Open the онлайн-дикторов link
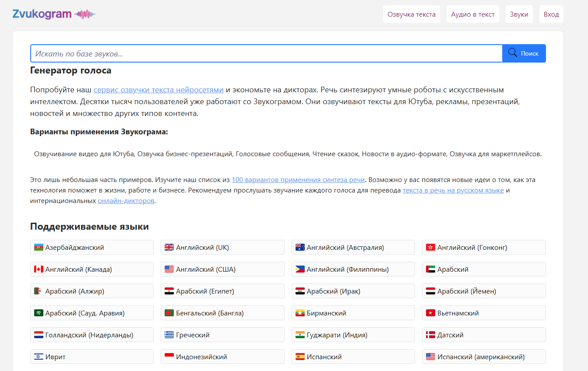The height and width of the screenshot is (371, 588). point(126,201)
